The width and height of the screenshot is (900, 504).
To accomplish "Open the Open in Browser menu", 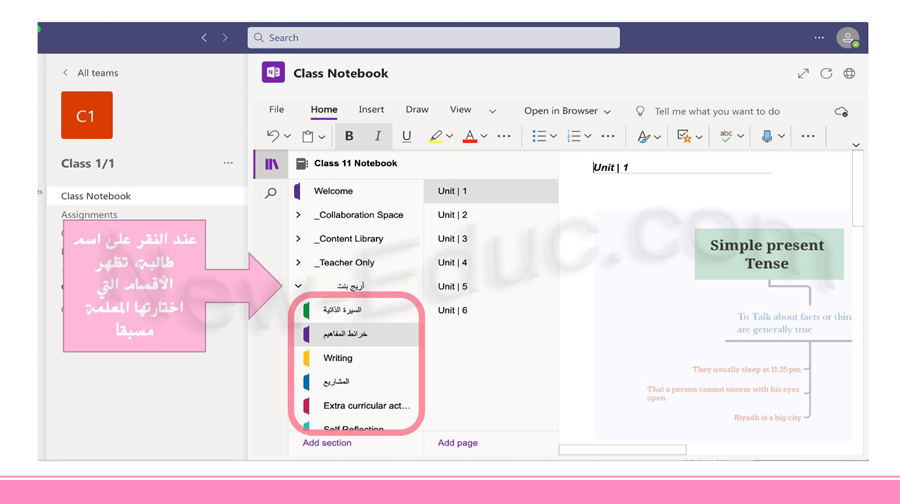I will (567, 111).
